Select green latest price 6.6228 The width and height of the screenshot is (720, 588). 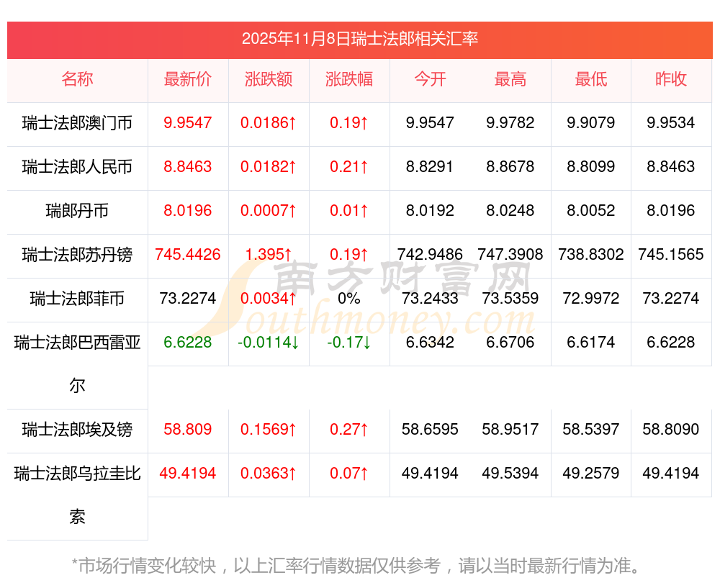tap(188, 342)
